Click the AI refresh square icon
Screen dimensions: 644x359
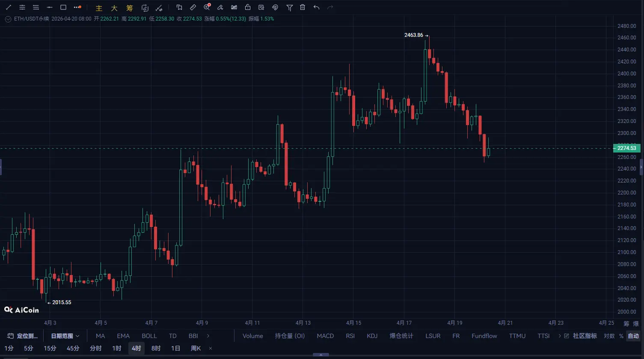click(x=145, y=8)
